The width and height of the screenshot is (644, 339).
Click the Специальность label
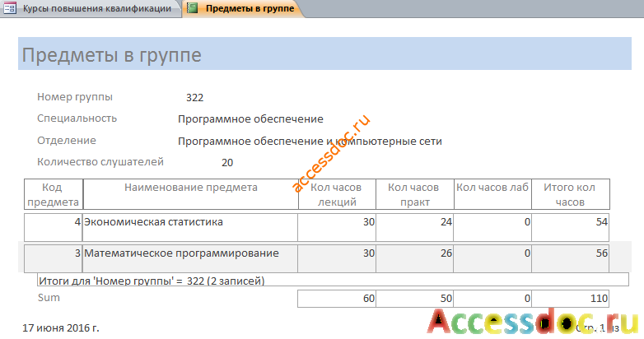point(77,118)
